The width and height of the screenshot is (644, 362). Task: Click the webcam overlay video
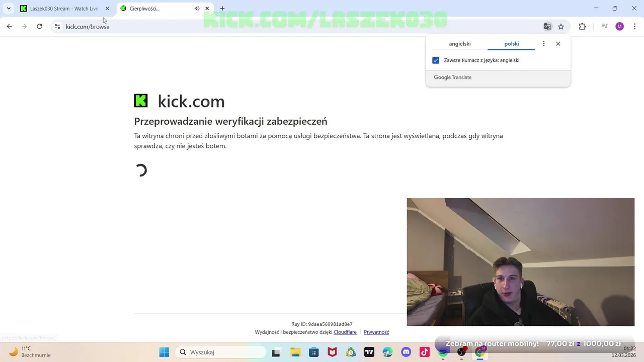pyautogui.click(x=521, y=262)
